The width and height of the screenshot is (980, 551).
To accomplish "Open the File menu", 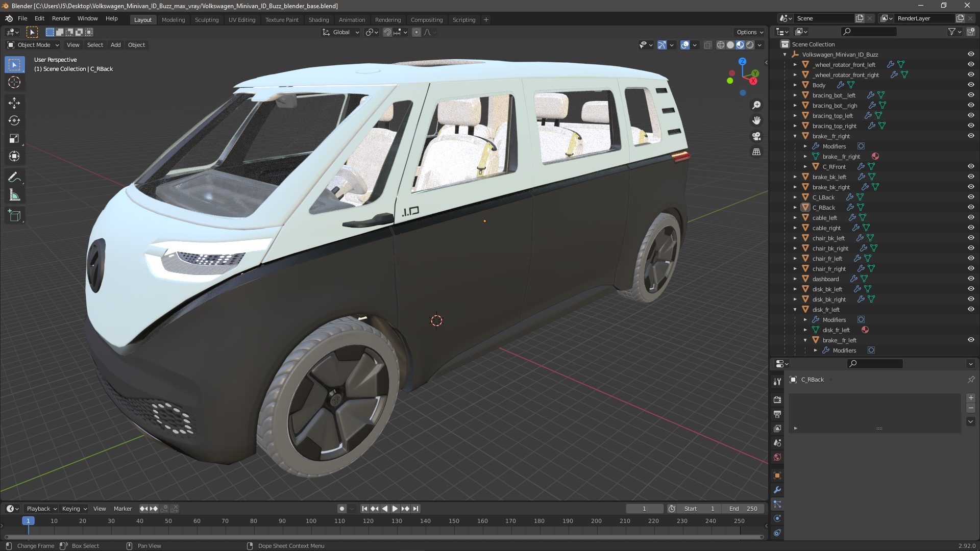I will [x=22, y=18].
